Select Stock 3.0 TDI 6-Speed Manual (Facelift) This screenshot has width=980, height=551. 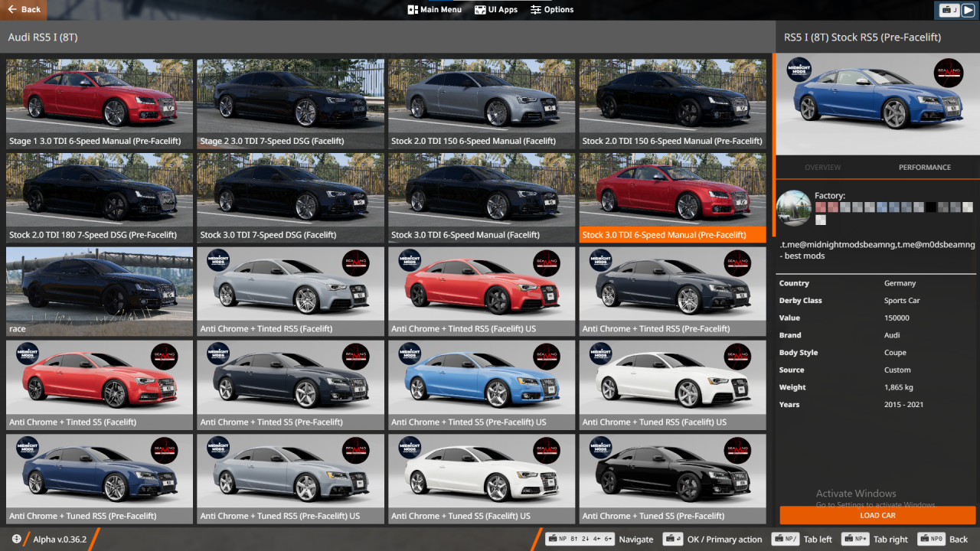[482, 197]
